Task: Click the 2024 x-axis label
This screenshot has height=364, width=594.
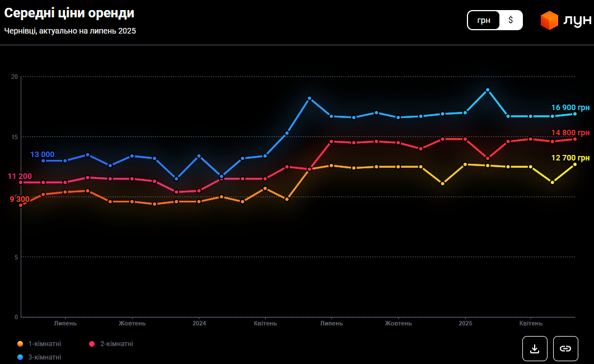Action: coord(199,323)
